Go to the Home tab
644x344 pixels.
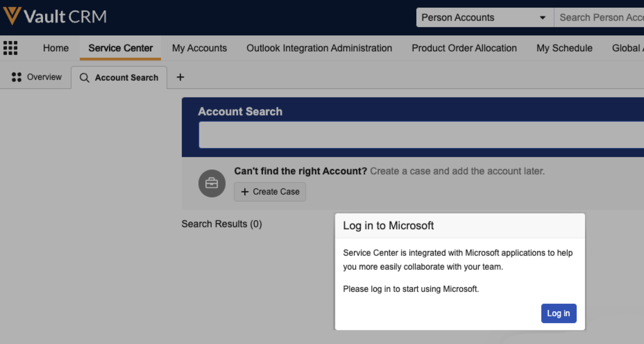click(x=56, y=48)
